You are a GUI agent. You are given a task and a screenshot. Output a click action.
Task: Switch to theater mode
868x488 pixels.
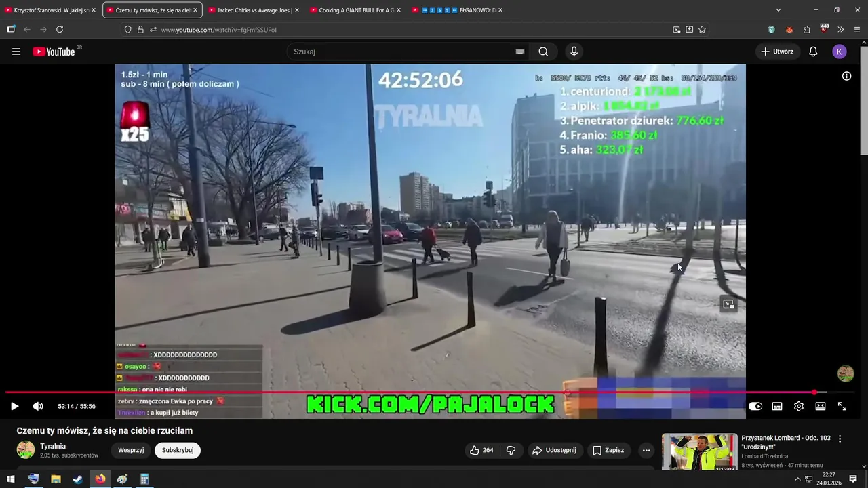click(x=821, y=406)
